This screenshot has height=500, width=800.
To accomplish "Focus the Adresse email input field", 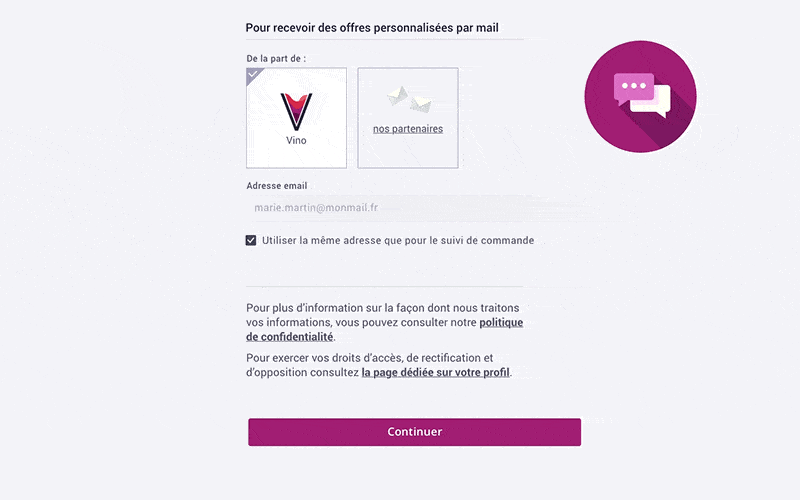I will (385, 209).
